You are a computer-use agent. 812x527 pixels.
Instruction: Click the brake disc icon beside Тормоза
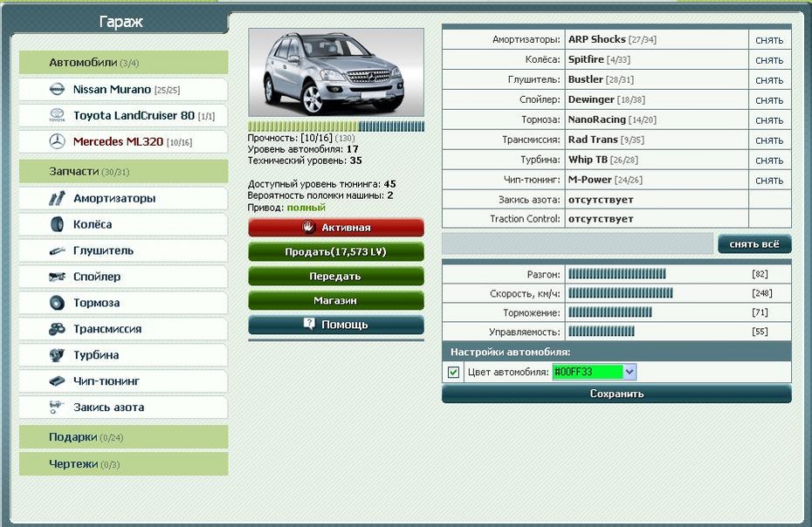click(x=57, y=302)
